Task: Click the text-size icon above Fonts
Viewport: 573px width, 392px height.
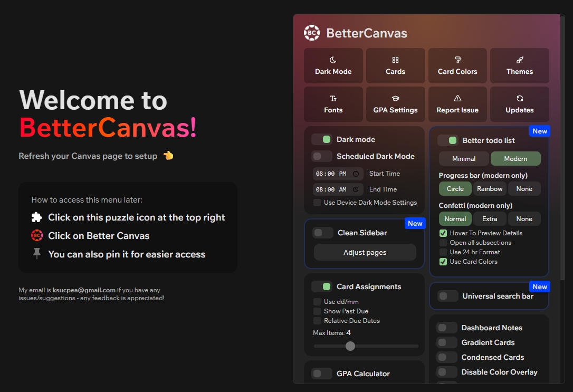Action: coord(333,98)
